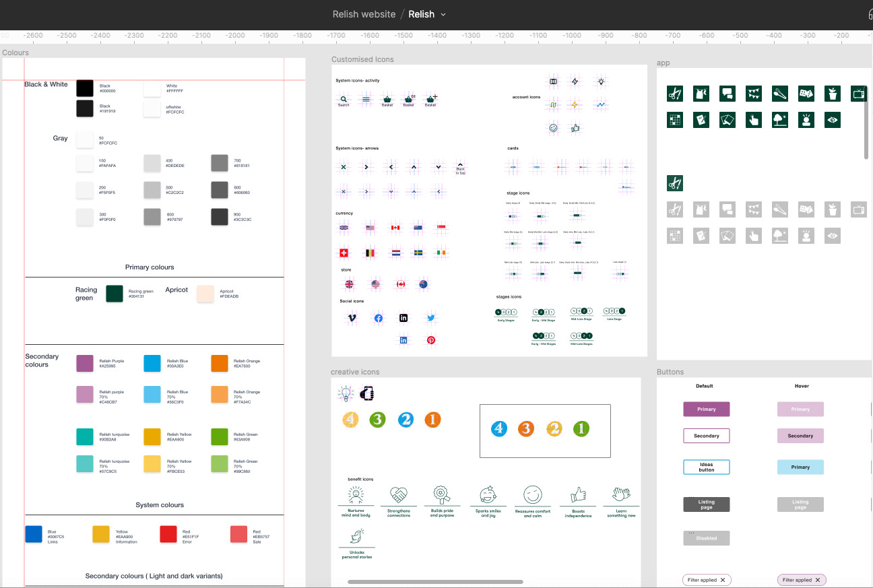Click the Pinterest social icon
Viewport: 873px width, 588px height.
click(x=431, y=340)
